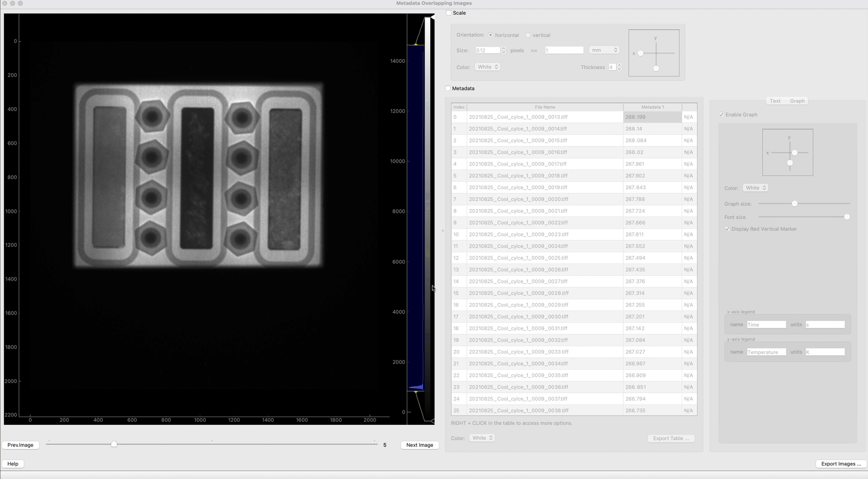Go back with Prev.Image button
Screen dimensions: 868x479
(x=20, y=445)
